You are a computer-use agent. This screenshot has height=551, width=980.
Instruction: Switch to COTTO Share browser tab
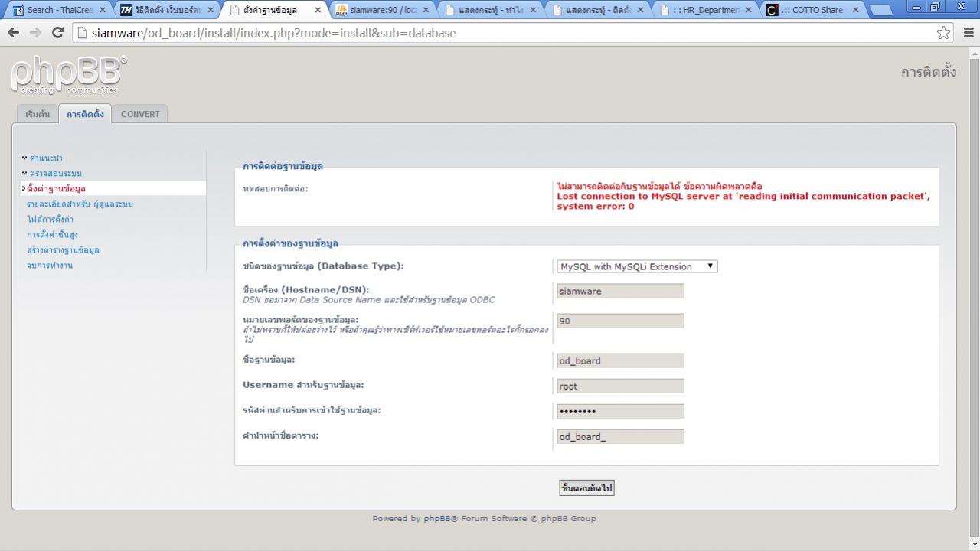click(812, 10)
